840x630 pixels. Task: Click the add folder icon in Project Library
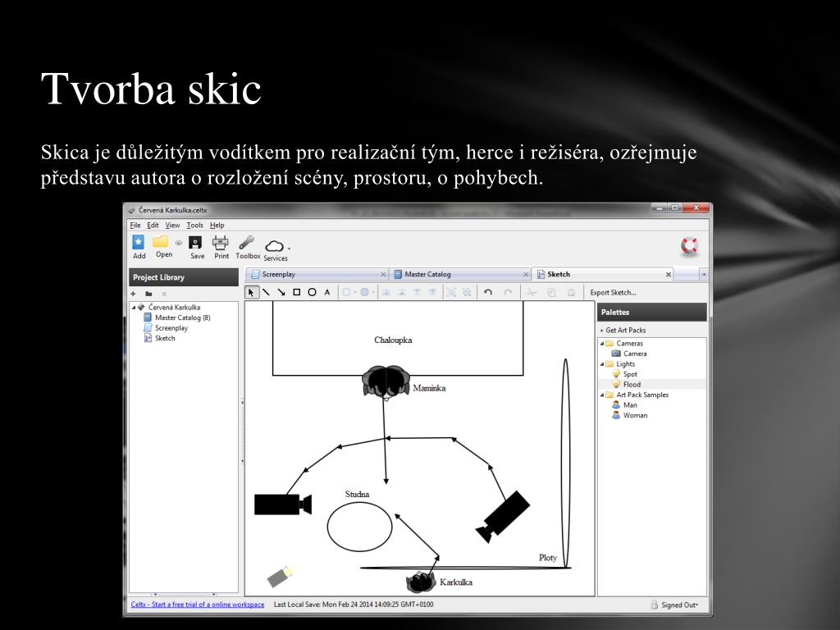point(148,294)
